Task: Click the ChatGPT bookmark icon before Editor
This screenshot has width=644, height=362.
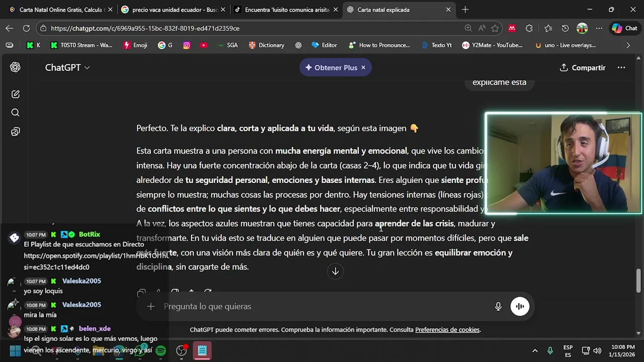Action: [x=298, y=45]
